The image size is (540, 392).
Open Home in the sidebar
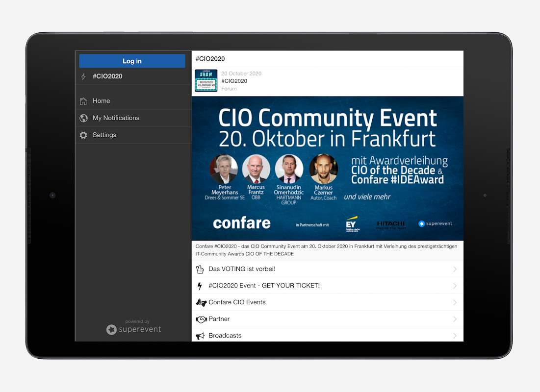[133, 101]
